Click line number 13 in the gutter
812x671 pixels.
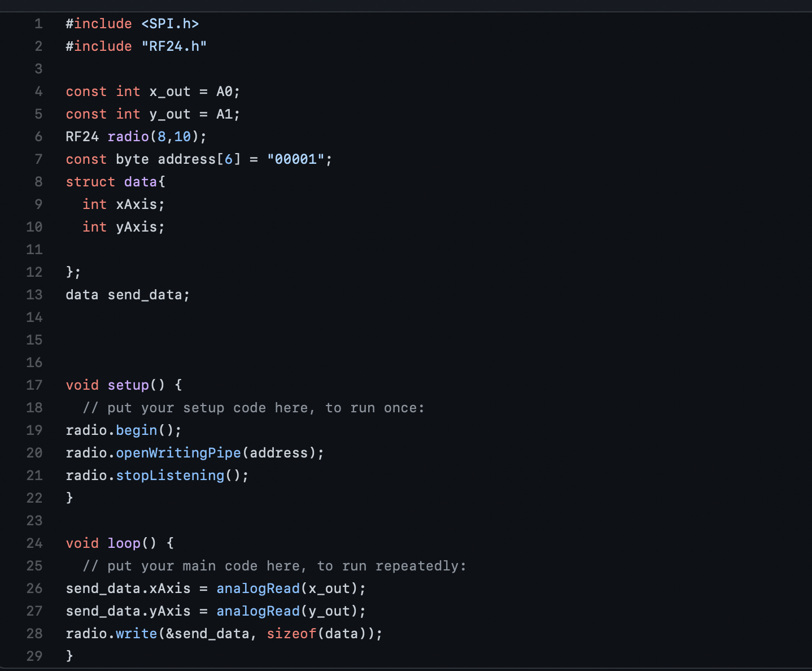click(x=34, y=295)
